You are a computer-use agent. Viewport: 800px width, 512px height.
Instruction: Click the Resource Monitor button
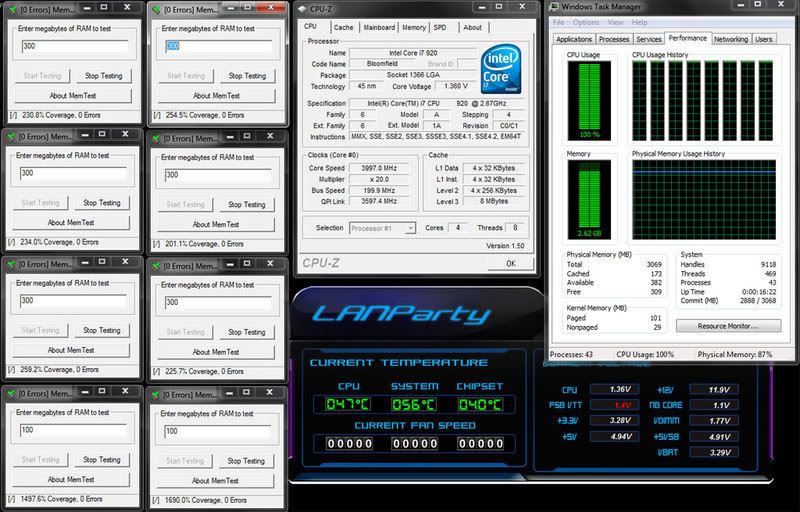[x=728, y=326]
